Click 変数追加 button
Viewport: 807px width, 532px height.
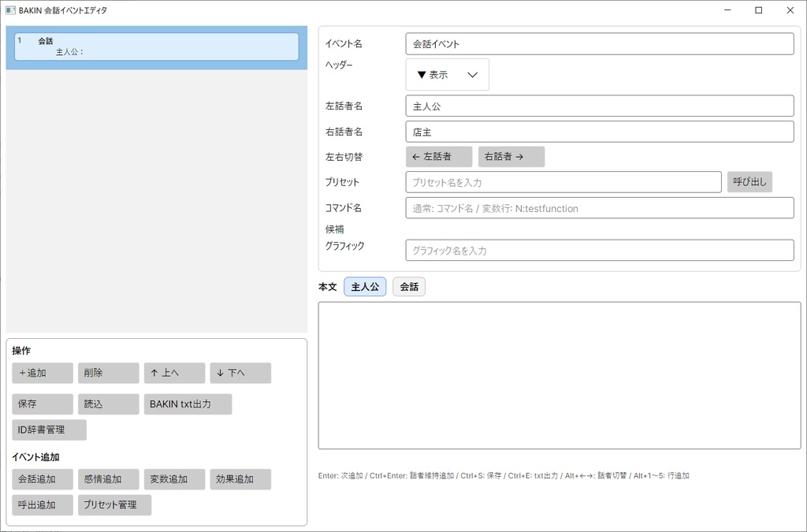[x=174, y=479]
